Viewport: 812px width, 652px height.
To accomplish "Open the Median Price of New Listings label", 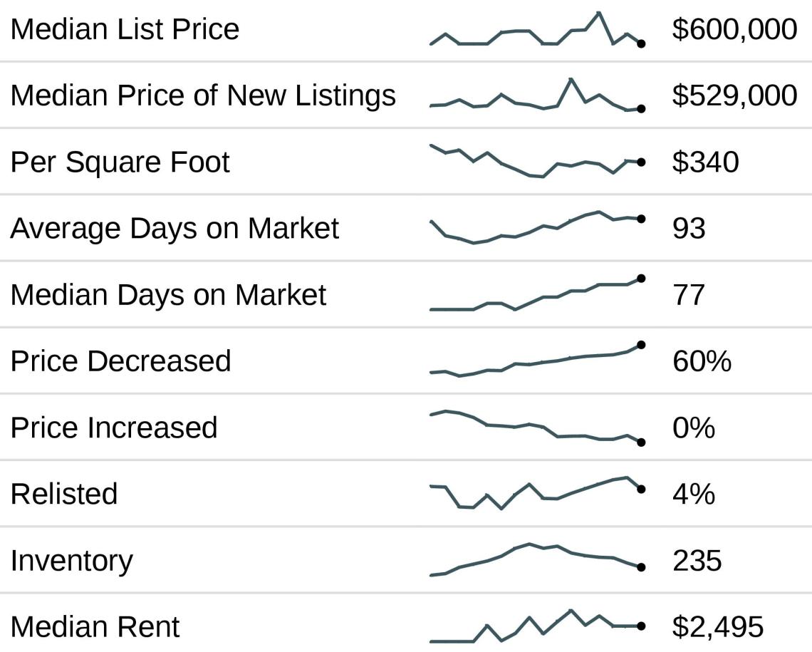I will (x=203, y=95).
